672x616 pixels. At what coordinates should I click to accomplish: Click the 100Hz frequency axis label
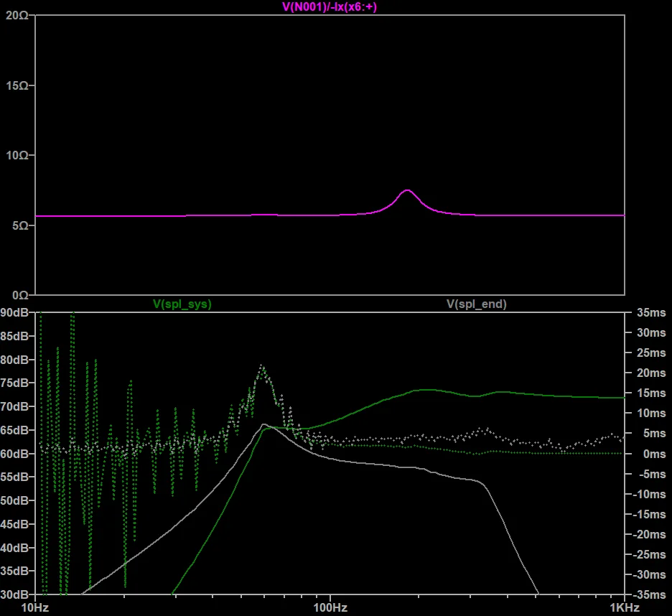tap(330, 607)
